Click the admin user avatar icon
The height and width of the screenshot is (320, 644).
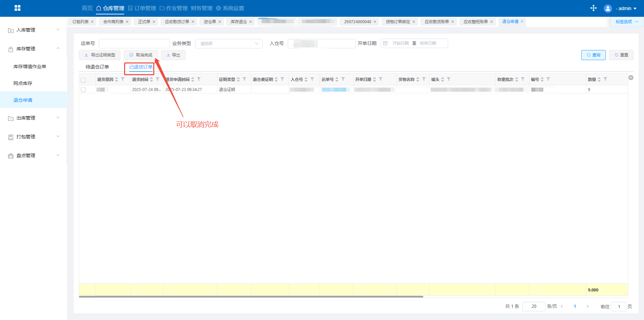pyautogui.click(x=607, y=8)
